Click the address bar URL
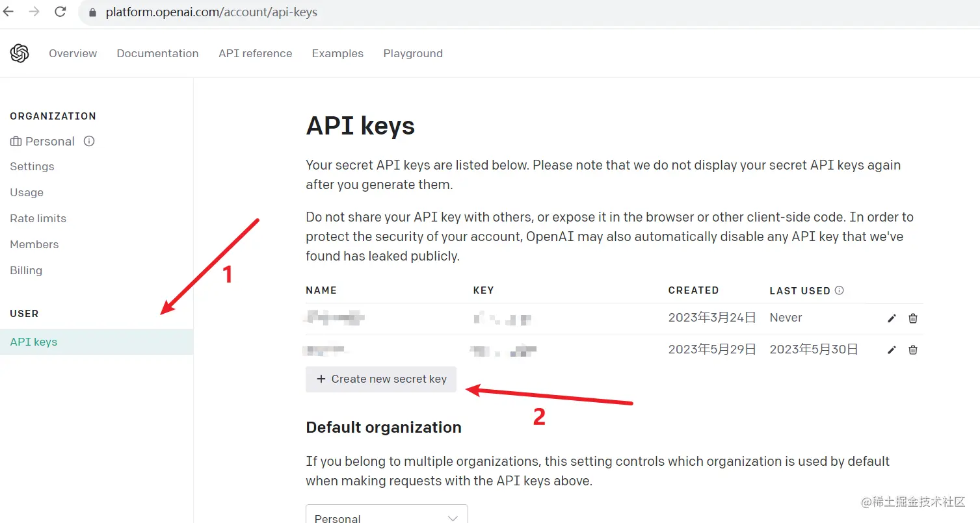980x523 pixels. click(211, 12)
